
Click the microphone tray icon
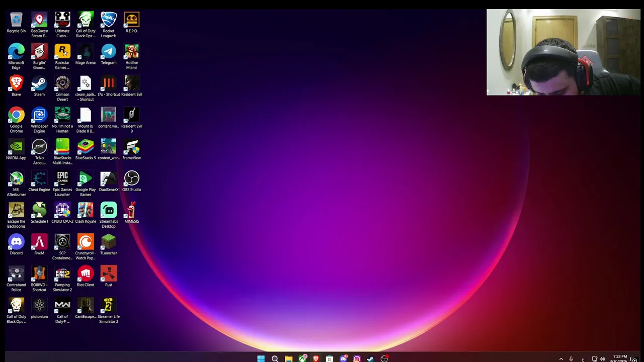click(571, 359)
